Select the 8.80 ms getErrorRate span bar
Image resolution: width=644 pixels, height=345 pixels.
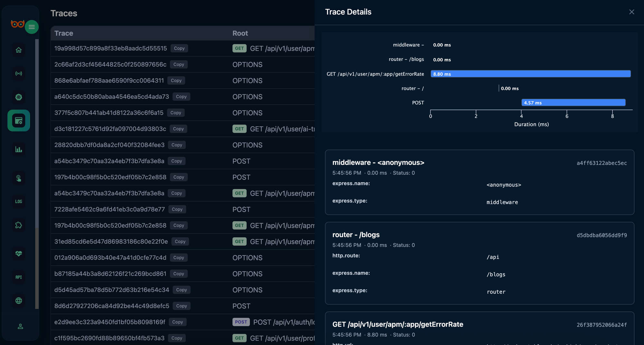531,74
